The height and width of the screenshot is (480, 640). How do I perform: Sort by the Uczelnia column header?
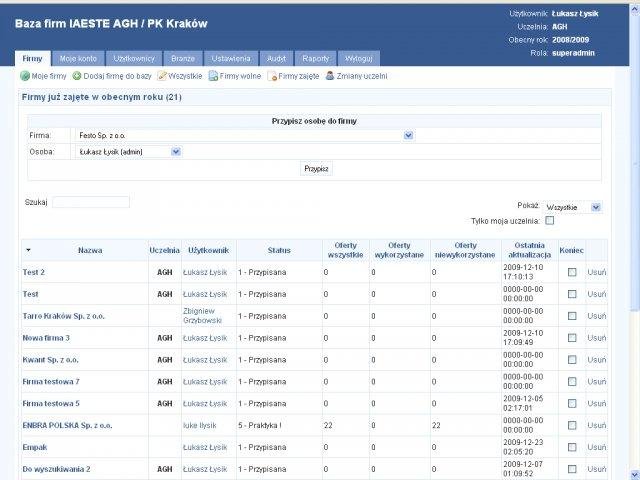click(164, 250)
